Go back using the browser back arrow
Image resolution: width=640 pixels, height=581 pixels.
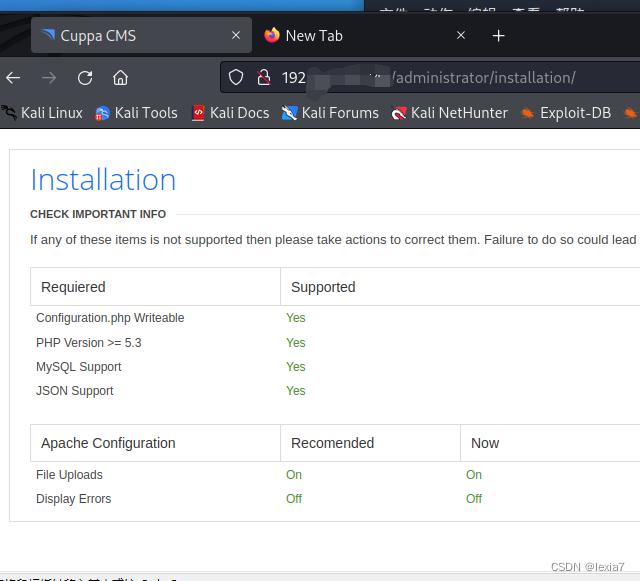[x=13, y=78]
